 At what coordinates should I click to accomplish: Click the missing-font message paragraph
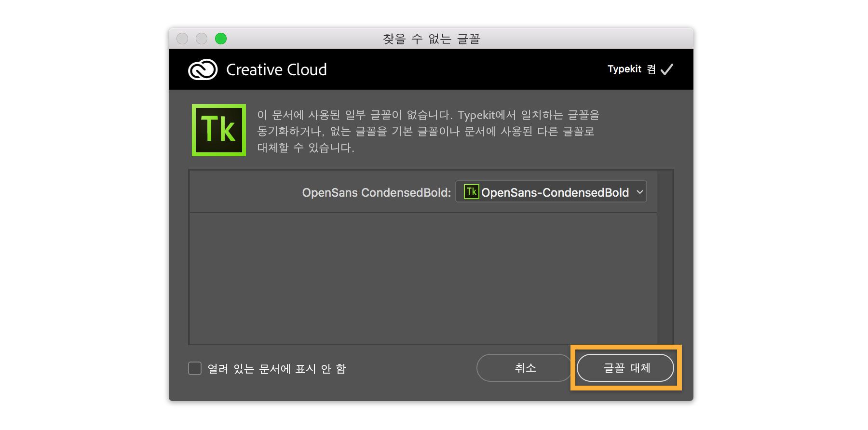(x=428, y=131)
